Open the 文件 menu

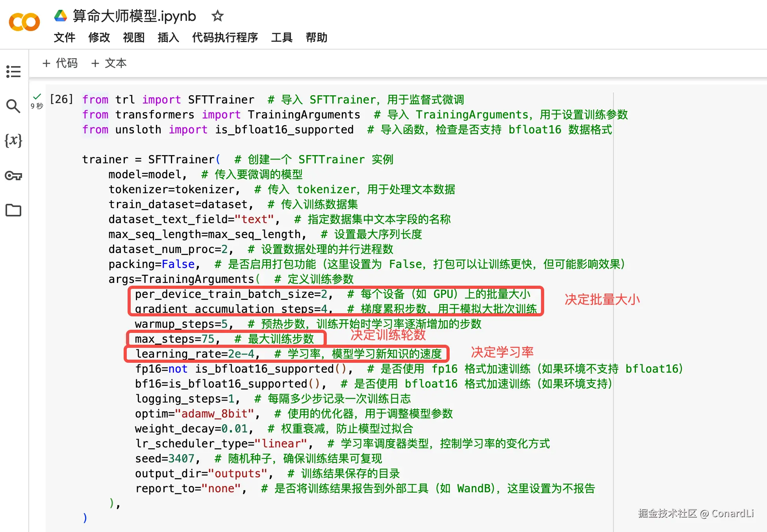[x=65, y=37]
